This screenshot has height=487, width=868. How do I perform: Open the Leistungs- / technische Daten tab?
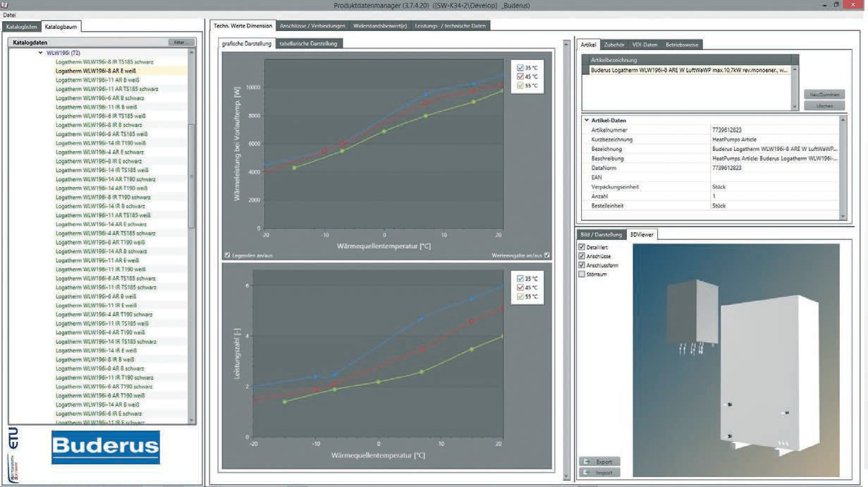(x=451, y=26)
